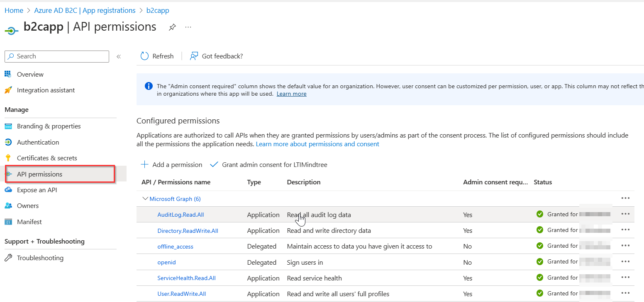Screen dimensions: 644x302
Task: Click inside the sidebar Search field
Action: pyautogui.click(x=58, y=56)
